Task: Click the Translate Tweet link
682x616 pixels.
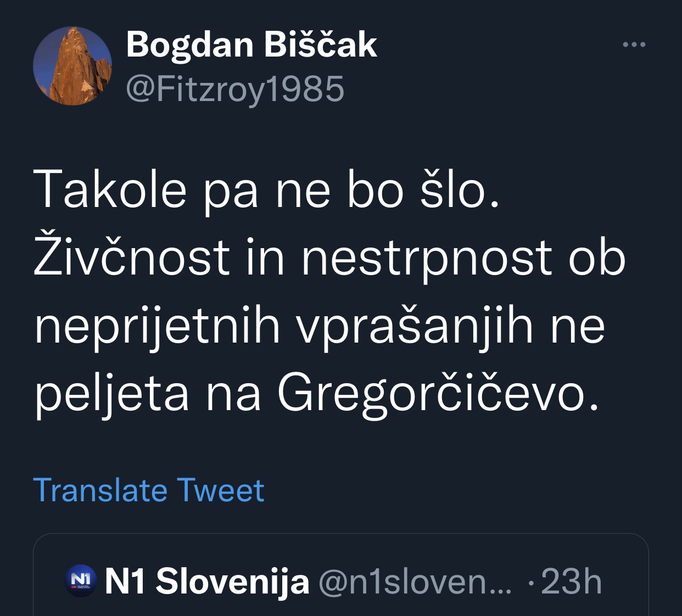Action: tap(149, 490)
